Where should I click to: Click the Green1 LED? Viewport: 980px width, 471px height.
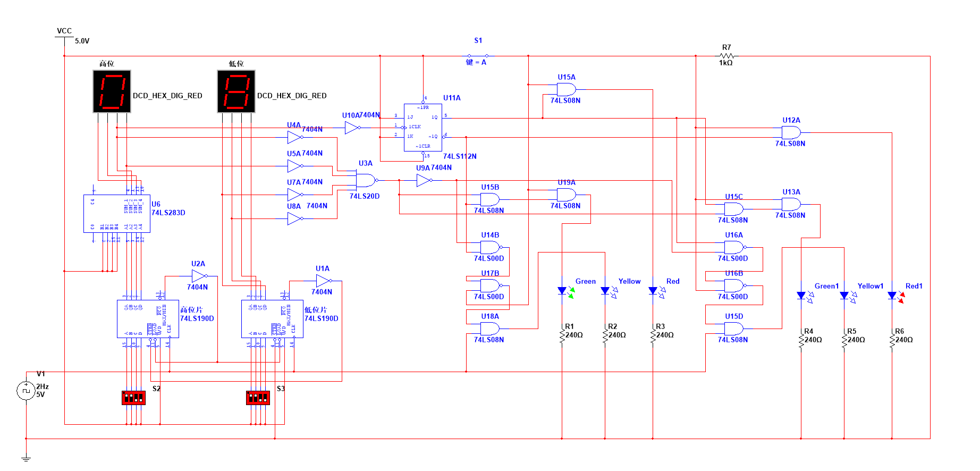tap(806, 296)
